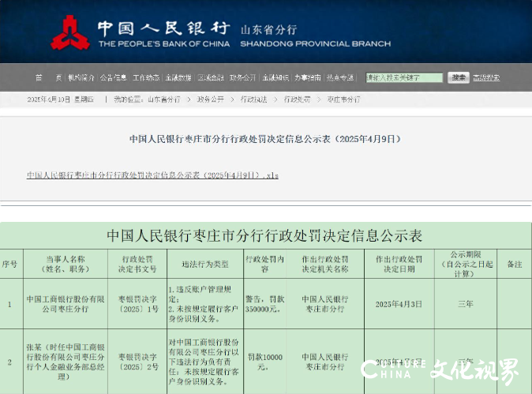The width and height of the screenshot is (532, 394).
Task: Click the 备注 column header
Action: click(515, 264)
